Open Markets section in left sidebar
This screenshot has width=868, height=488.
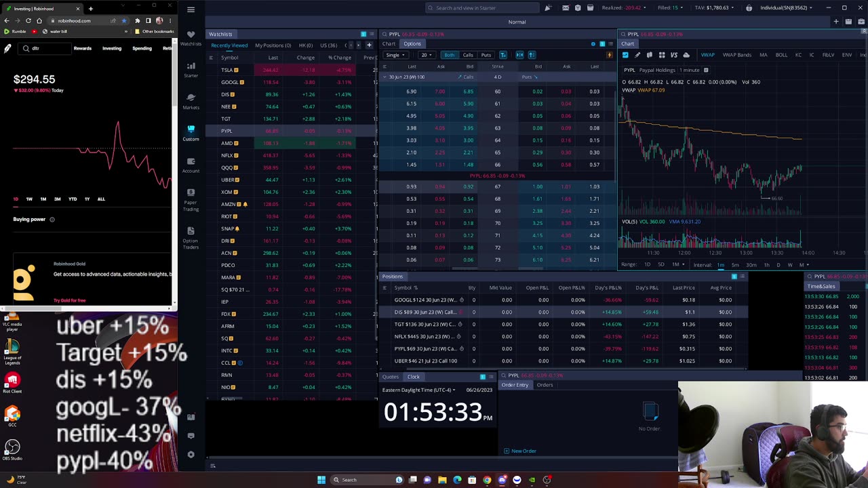click(x=191, y=101)
